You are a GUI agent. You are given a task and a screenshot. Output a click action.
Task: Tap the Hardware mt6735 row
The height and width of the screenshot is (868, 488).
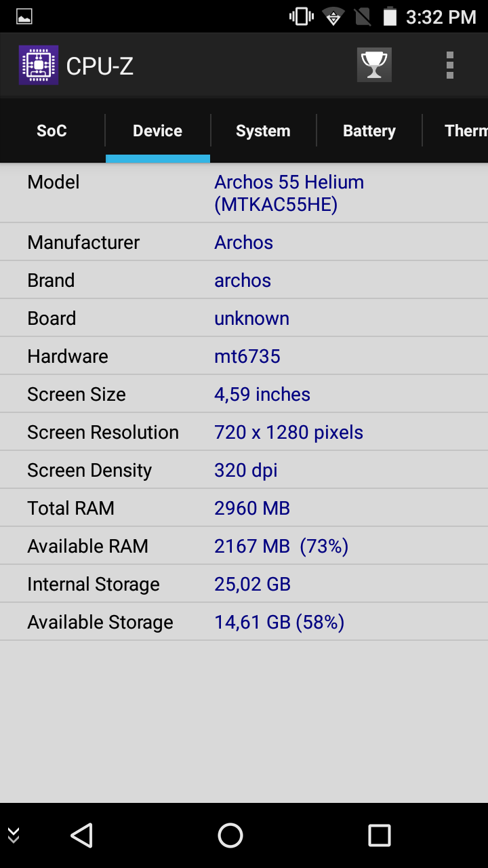point(244,356)
